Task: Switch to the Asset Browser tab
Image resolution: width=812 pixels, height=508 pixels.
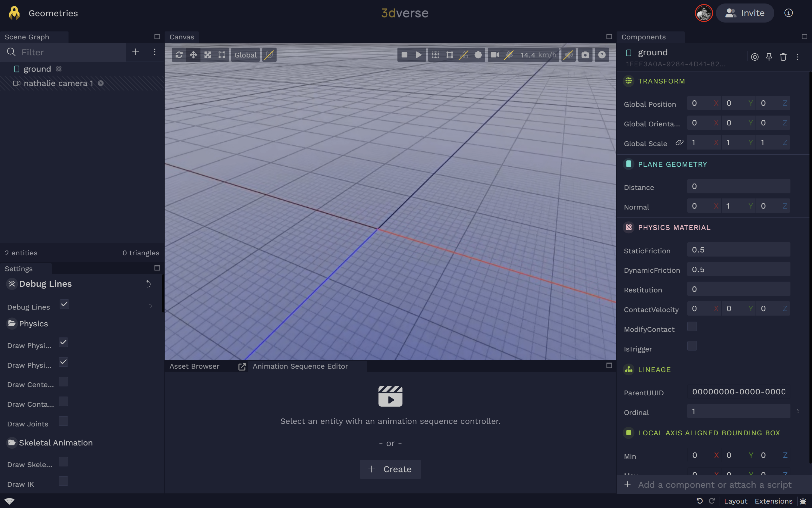Action: pyautogui.click(x=194, y=366)
